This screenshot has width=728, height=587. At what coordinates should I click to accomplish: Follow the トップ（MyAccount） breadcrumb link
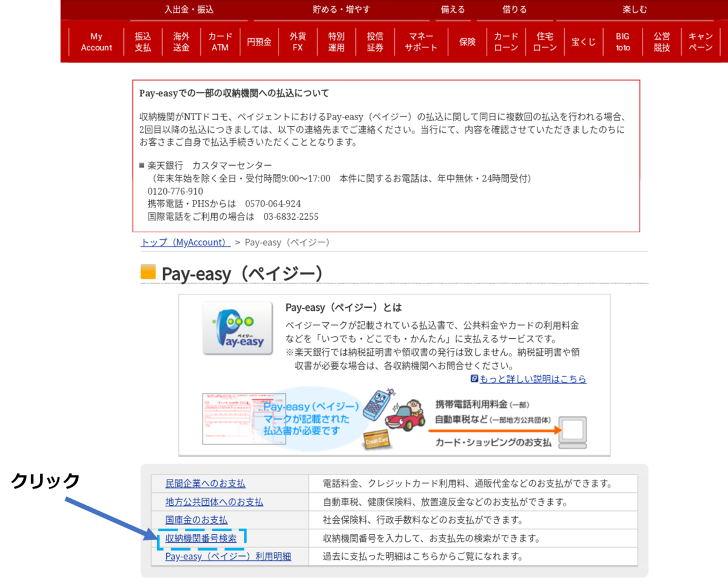pos(186,242)
